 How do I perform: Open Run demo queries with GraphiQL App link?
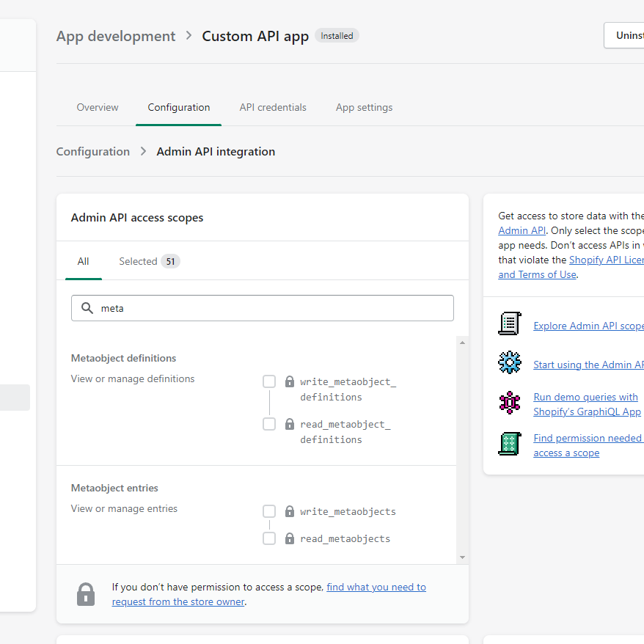pyautogui.click(x=587, y=404)
